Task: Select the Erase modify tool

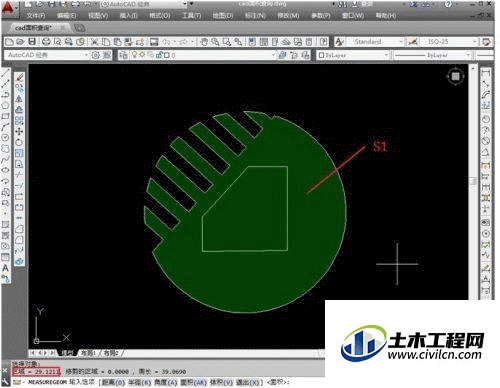Action: pos(19,77)
